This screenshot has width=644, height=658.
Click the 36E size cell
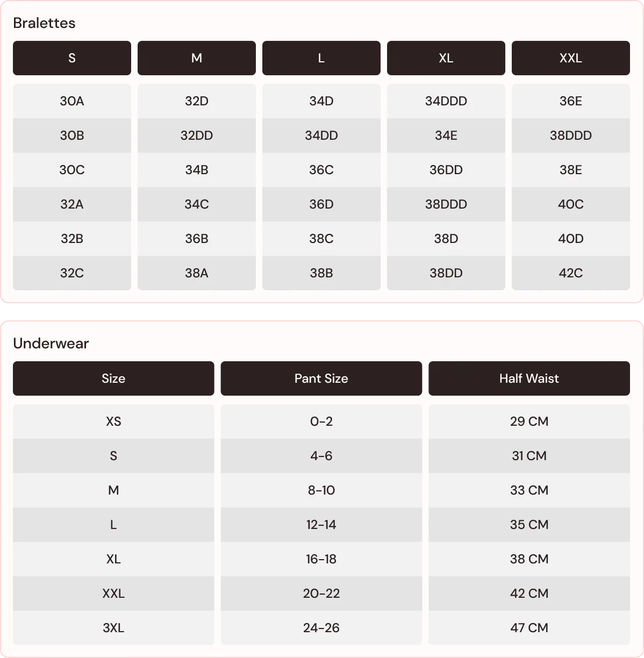pyautogui.click(x=571, y=101)
